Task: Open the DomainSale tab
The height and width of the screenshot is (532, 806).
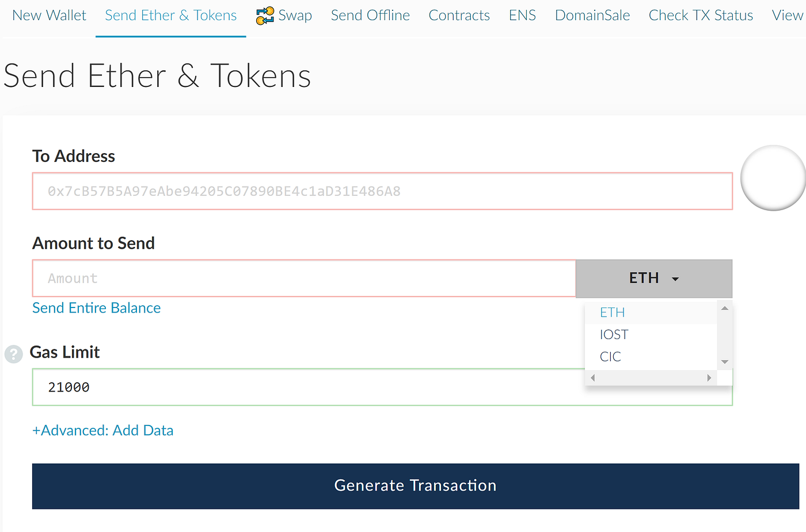Action: click(592, 16)
